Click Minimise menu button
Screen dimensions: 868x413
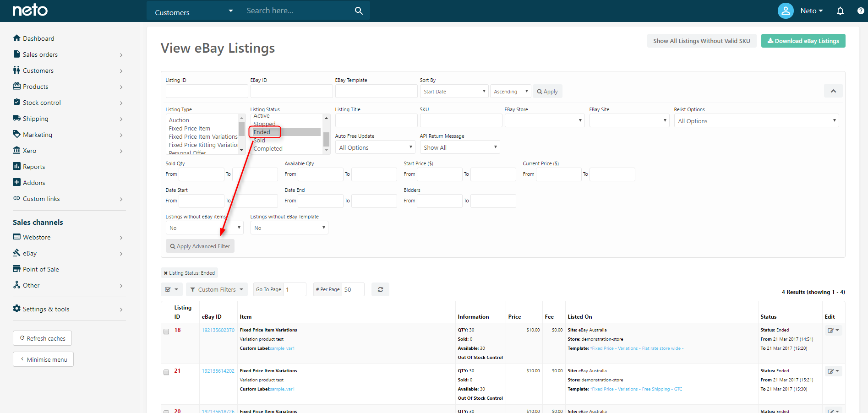point(43,359)
